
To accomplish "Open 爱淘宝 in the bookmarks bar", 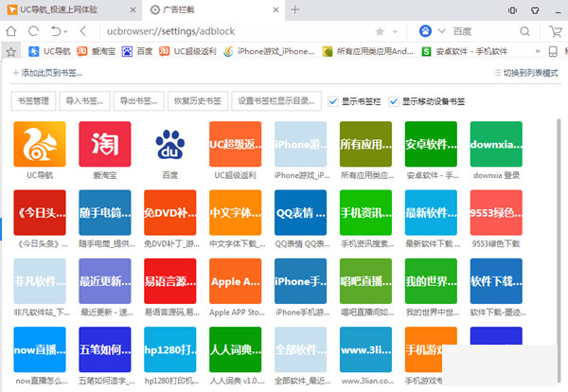I will [96, 51].
